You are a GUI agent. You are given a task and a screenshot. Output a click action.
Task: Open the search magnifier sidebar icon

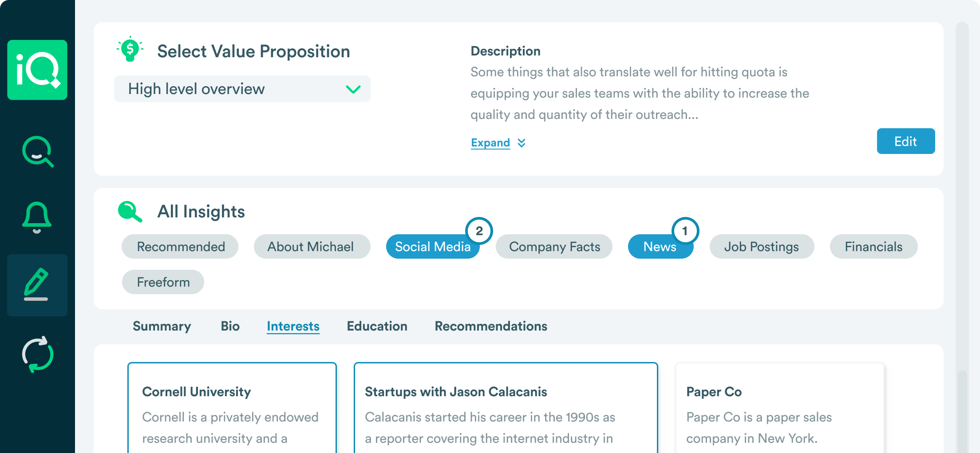click(x=38, y=152)
